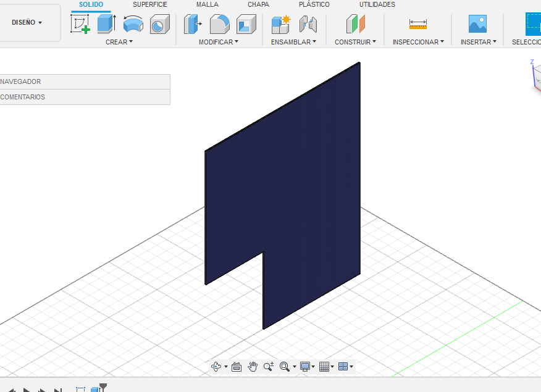This screenshot has width=541, height=392.
Task: Select the New Component tool
Action: (281, 24)
